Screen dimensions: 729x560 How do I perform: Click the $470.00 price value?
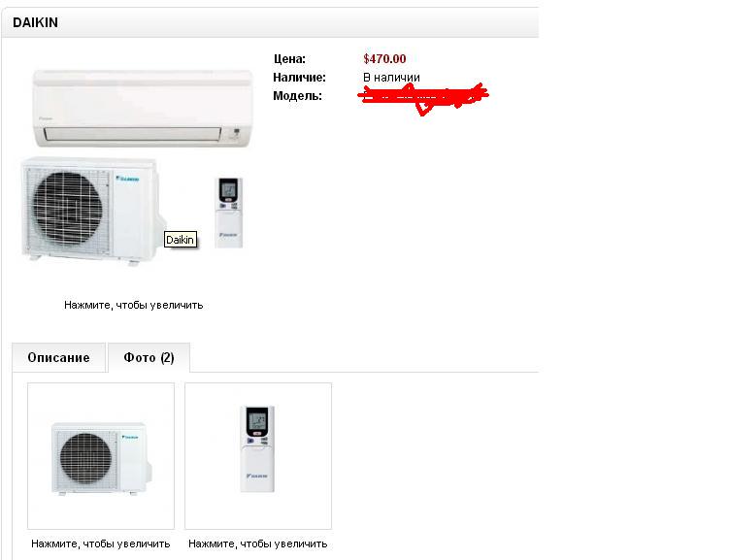(384, 59)
